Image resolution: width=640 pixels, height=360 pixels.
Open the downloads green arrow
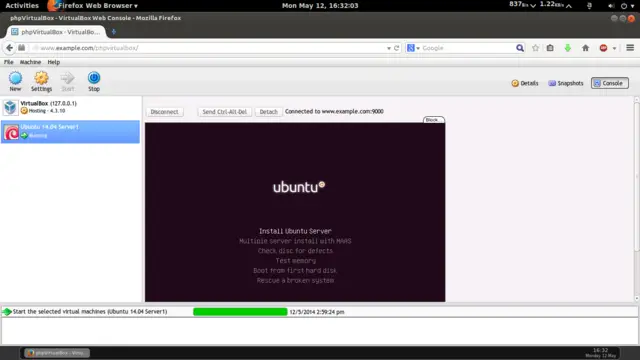tap(567, 48)
